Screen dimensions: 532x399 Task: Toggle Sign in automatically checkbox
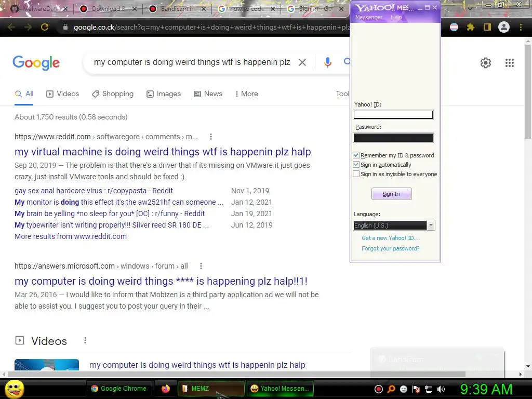(x=356, y=165)
